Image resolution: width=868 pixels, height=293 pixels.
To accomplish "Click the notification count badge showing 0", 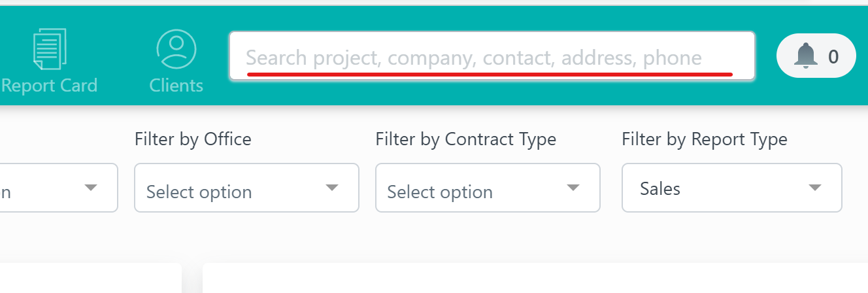I will [x=833, y=57].
